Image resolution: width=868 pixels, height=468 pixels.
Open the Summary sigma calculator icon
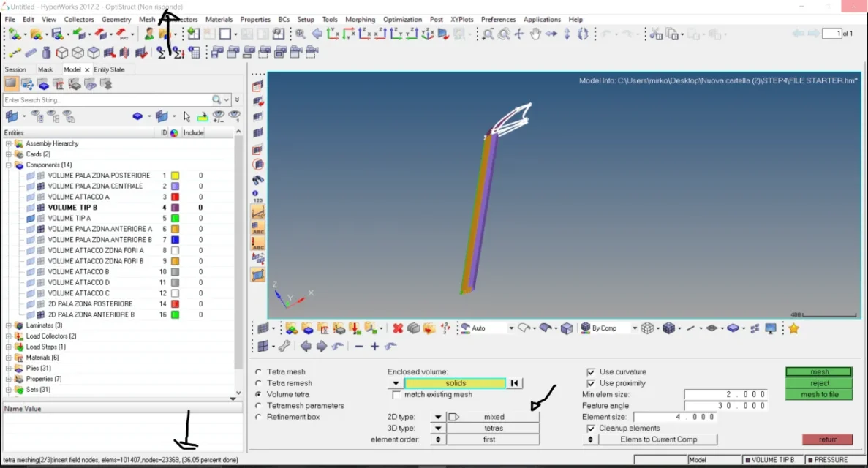click(161, 53)
